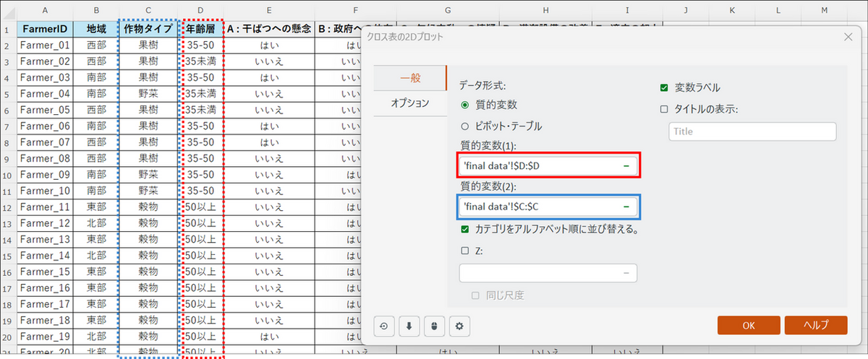The height and width of the screenshot is (359, 868).
Task: Click the ヘルプ button
Action: tap(815, 325)
